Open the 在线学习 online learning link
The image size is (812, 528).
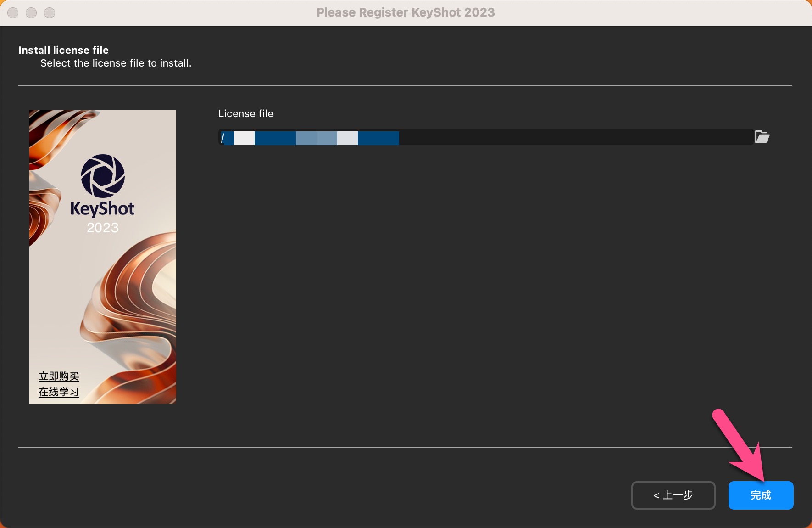tap(59, 392)
